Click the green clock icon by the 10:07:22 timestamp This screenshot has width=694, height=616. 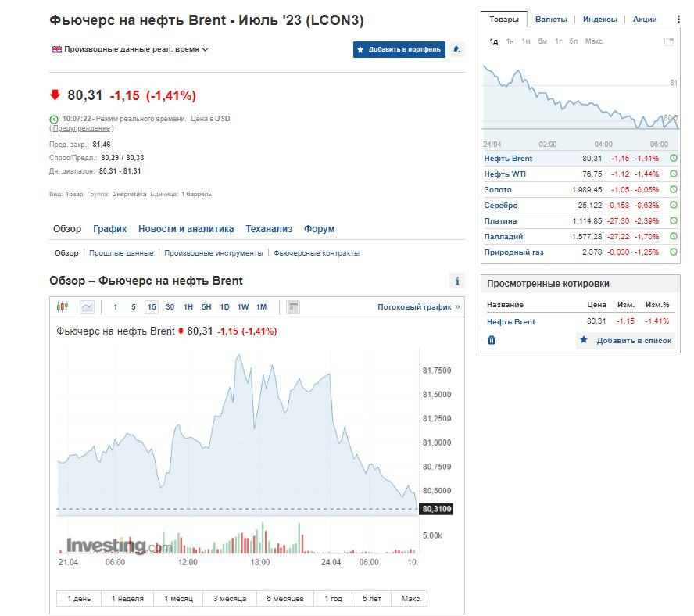[x=54, y=119]
